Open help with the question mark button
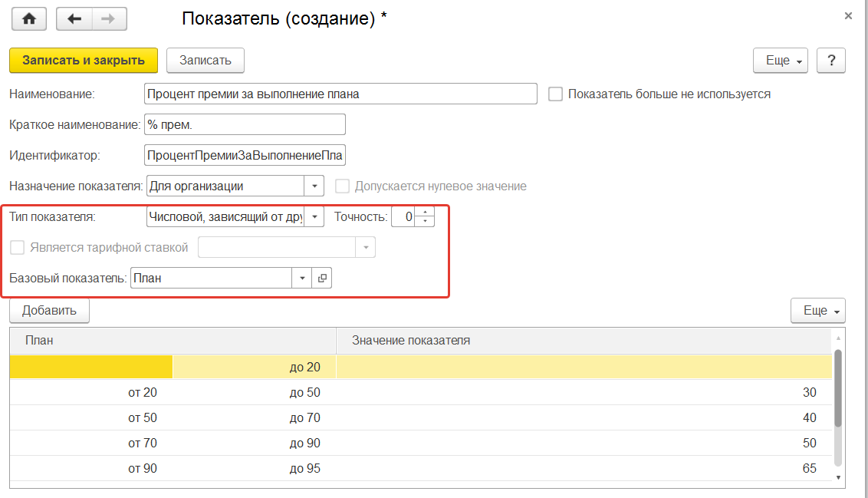The width and height of the screenshot is (868, 498). 830,61
